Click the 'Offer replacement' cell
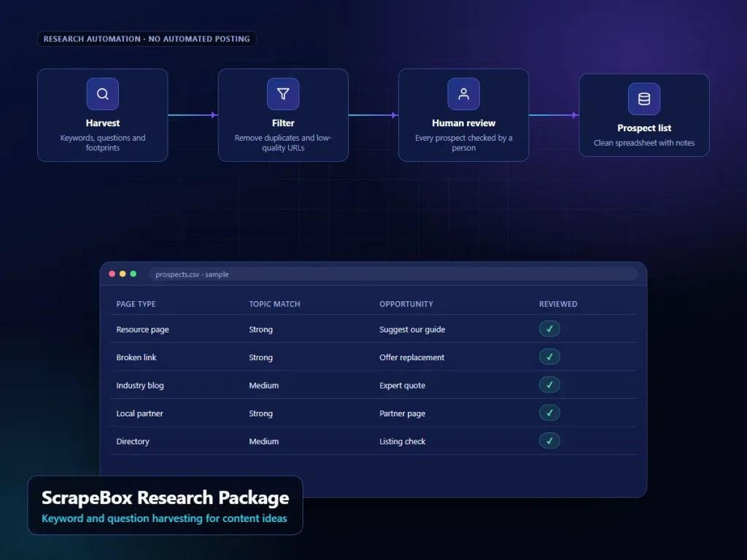The height and width of the screenshot is (560, 747). [411, 357]
